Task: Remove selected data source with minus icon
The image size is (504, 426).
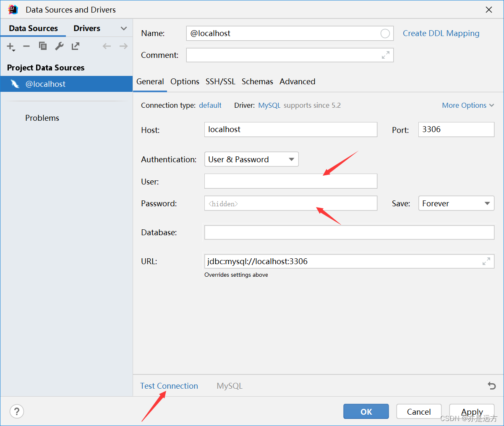Action: [x=26, y=46]
